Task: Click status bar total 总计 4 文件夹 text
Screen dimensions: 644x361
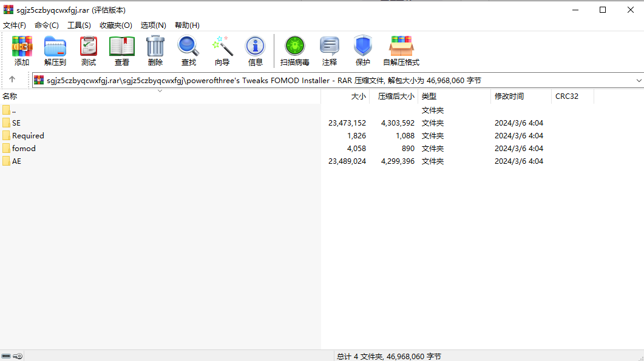Action: click(389, 357)
